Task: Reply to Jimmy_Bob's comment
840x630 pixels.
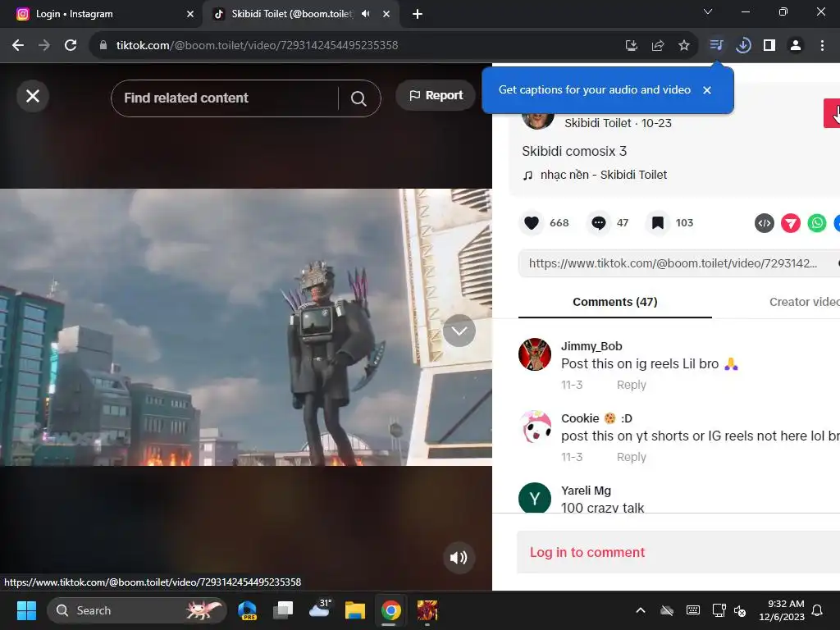Action: click(631, 385)
